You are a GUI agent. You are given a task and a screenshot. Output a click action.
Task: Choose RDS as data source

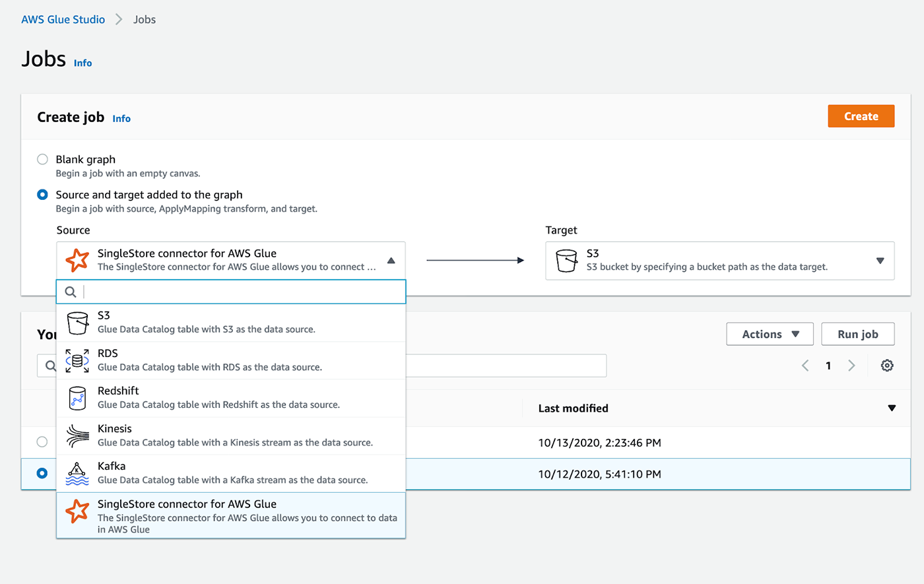231,360
